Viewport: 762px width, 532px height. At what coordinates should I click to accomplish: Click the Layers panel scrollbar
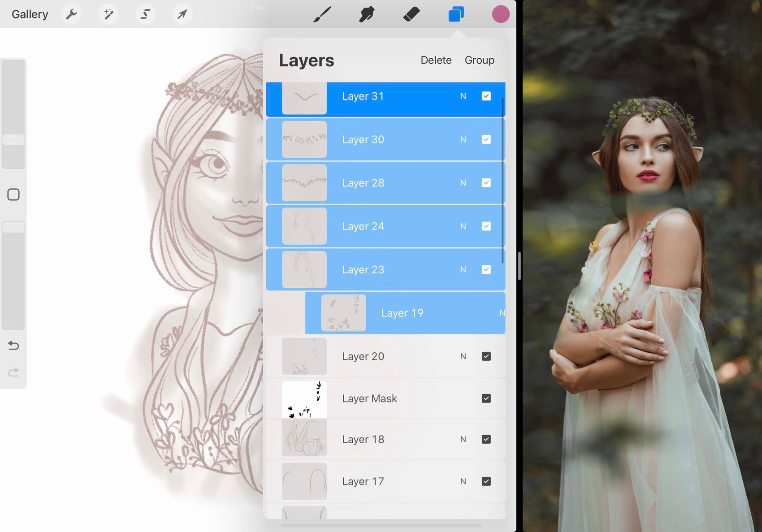click(x=502, y=180)
